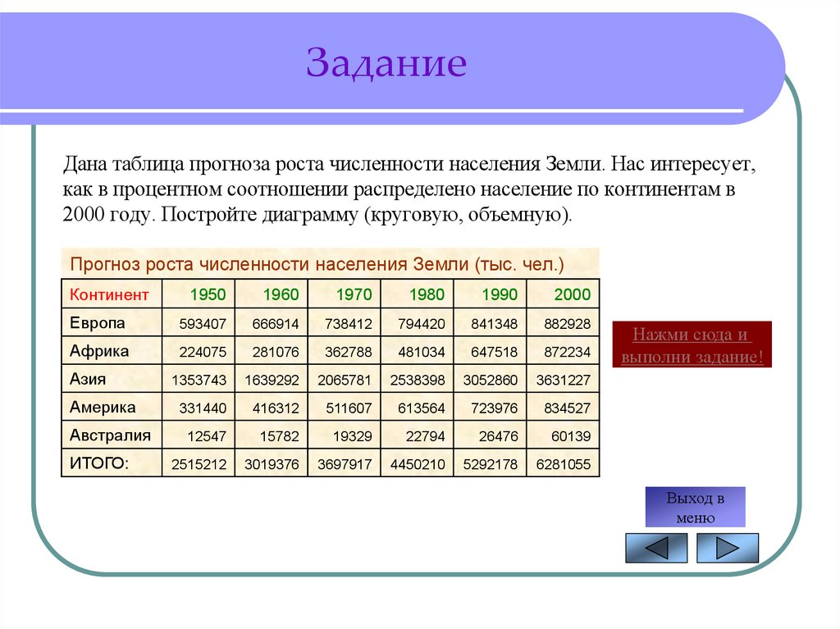
Task: Select Europe 1990 value 841348
Action: tap(490, 323)
